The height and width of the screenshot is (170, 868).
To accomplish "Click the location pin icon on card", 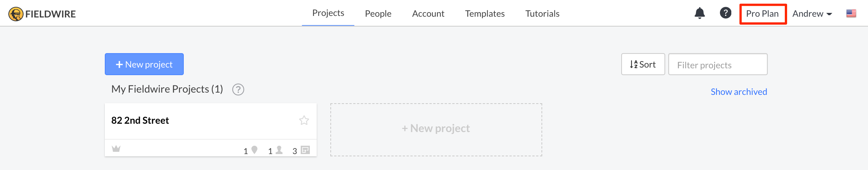I will (x=254, y=150).
